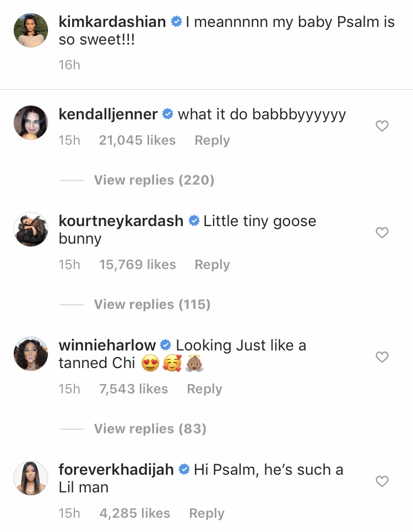
Task: Click winnieharlow's profile picture
Action: [30, 354]
